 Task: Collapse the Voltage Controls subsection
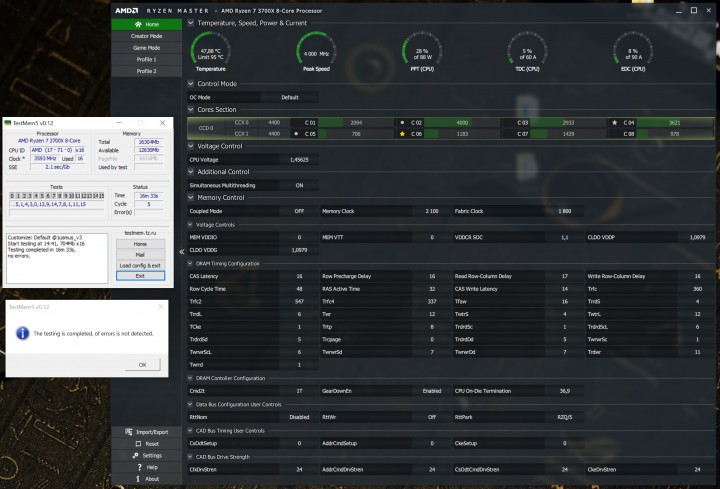(x=190, y=225)
